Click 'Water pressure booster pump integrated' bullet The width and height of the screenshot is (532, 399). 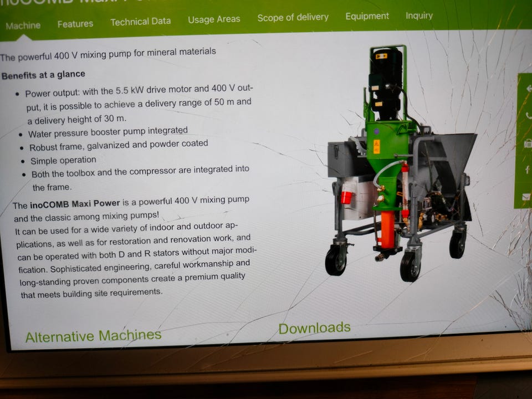(x=108, y=132)
